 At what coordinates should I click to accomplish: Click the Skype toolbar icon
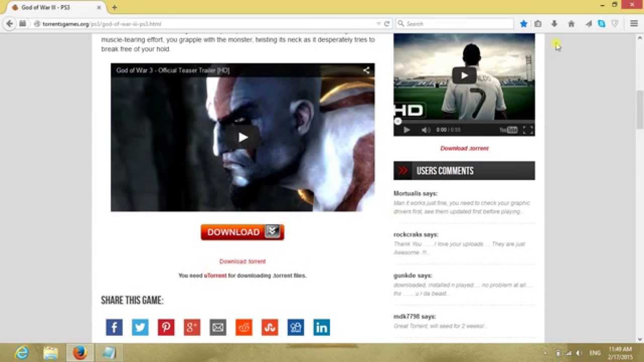(x=601, y=24)
